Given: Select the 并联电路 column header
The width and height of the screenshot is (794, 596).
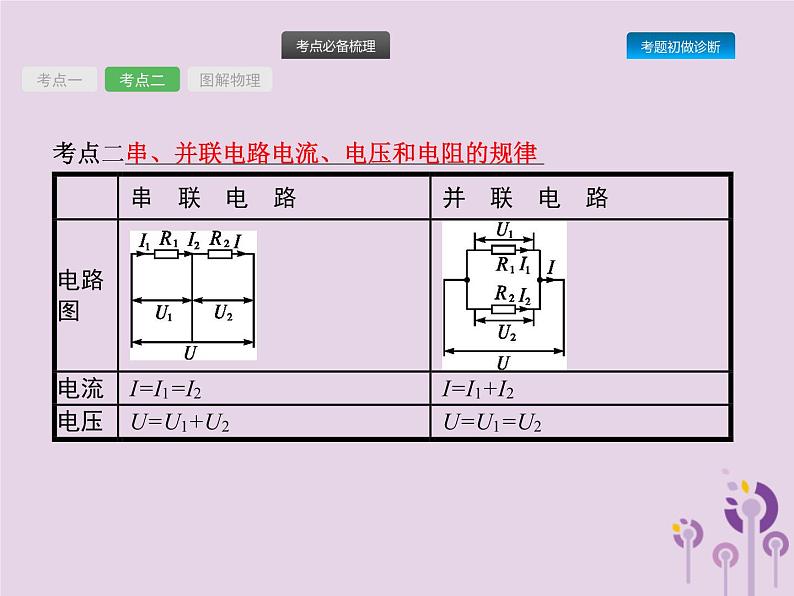Looking at the screenshot, I should 526,197.
